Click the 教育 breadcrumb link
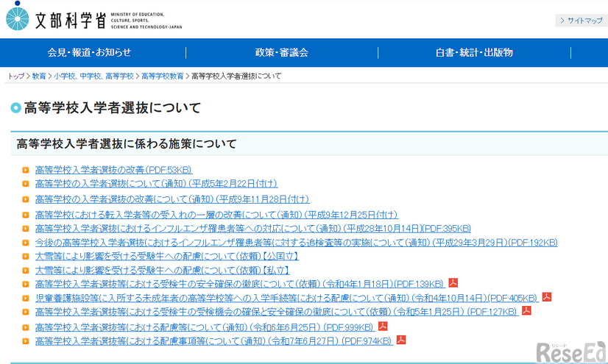This screenshot has height=364, width=608. click(39, 76)
